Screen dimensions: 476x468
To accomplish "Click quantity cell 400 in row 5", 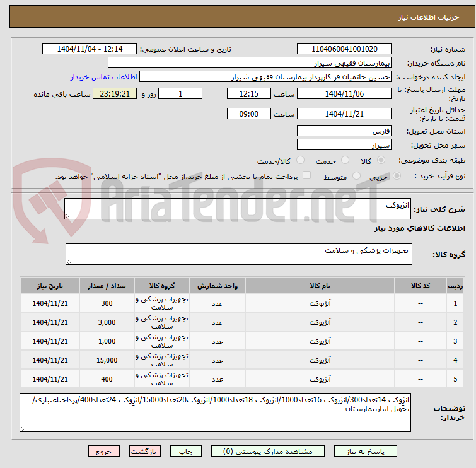I will (x=107, y=378).
